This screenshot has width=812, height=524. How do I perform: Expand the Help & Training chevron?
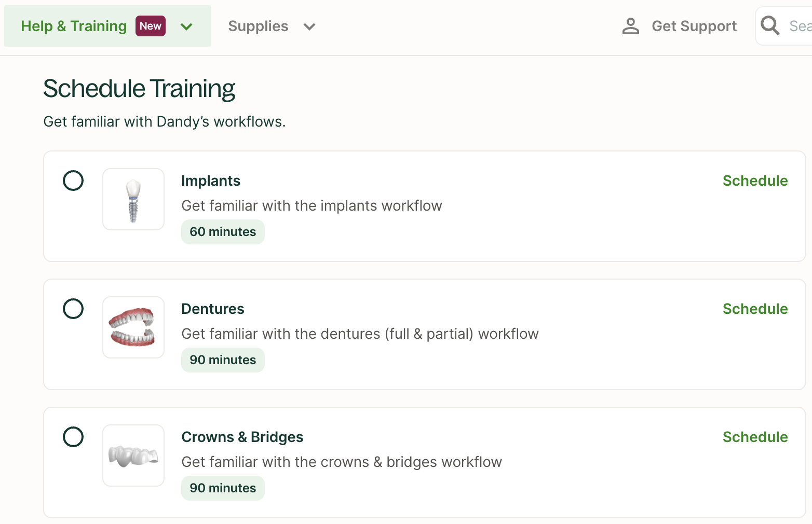(186, 26)
